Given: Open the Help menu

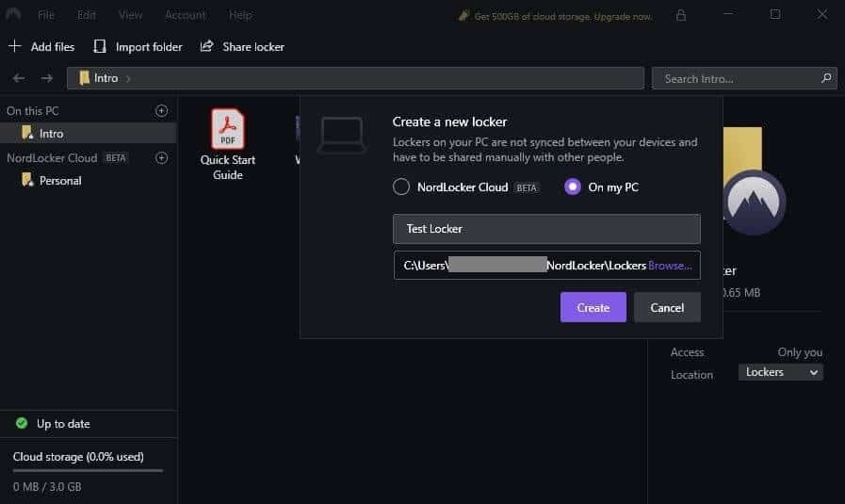Looking at the screenshot, I should tap(240, 15).
